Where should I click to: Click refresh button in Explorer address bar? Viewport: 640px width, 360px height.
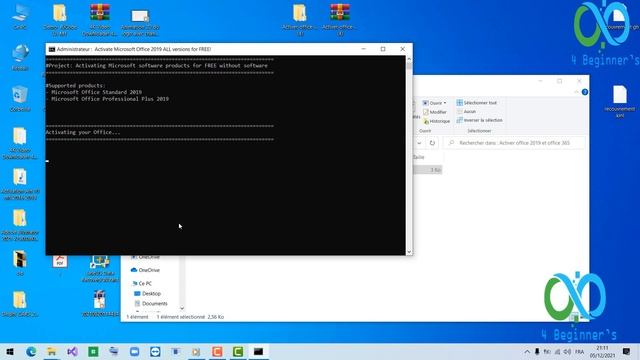[432, 143]
